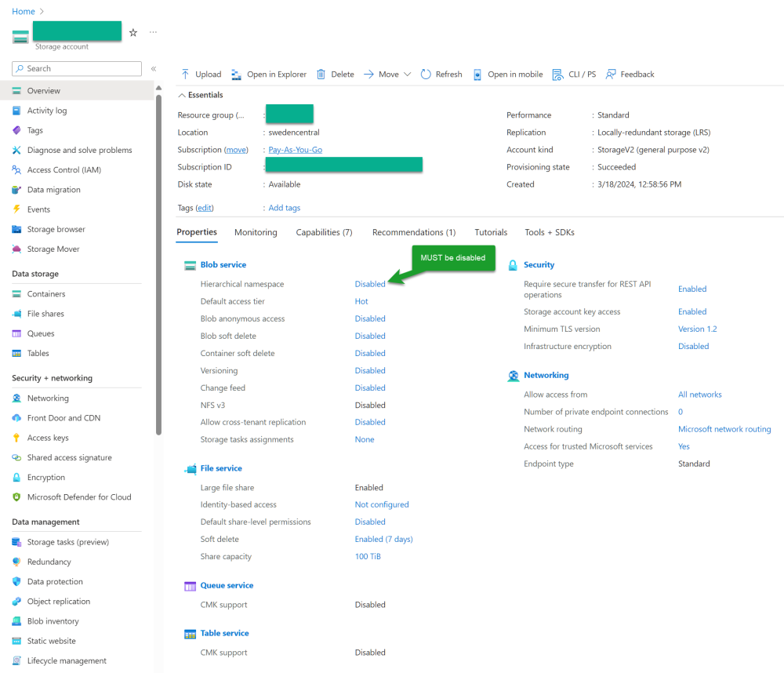784x673 pixels.
Task: Click the File shares icon
Action: pos(16,314)
